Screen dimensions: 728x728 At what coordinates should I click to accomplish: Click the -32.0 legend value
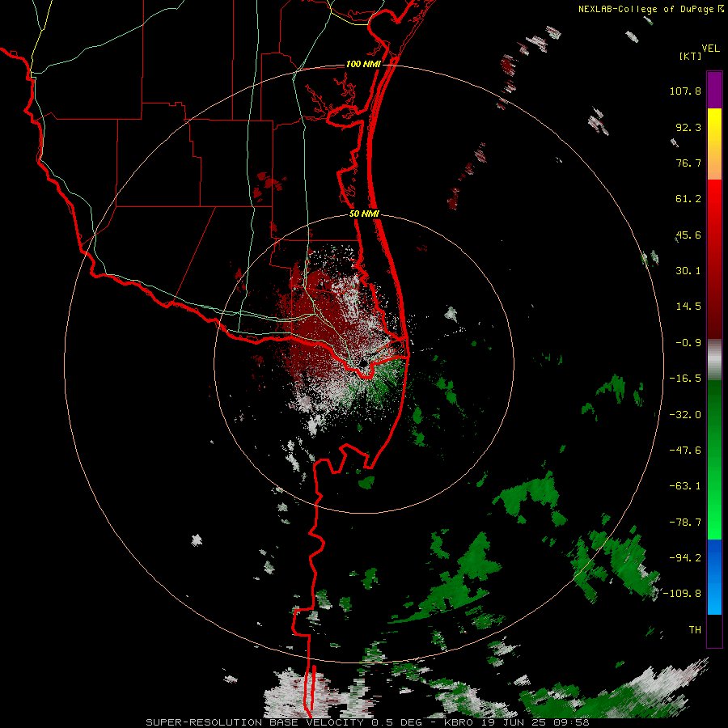685,415
